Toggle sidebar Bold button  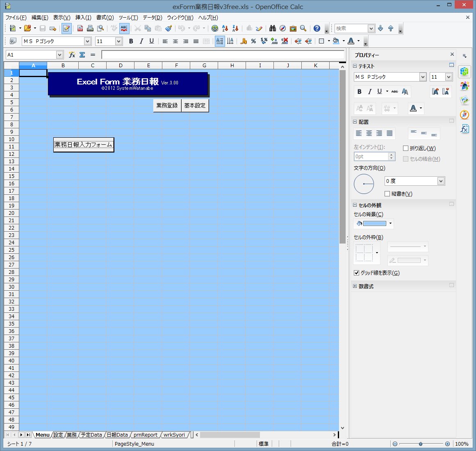pyautogui.click(x=360, y=92)
